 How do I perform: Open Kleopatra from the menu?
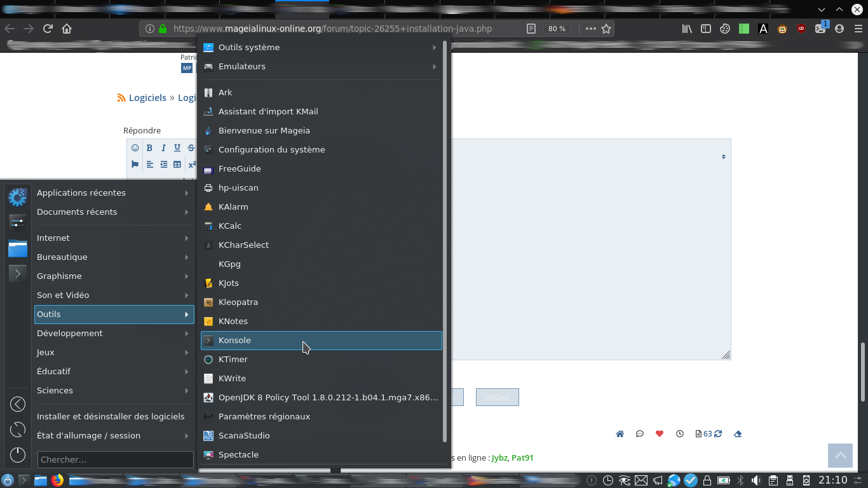coord(321,302)
